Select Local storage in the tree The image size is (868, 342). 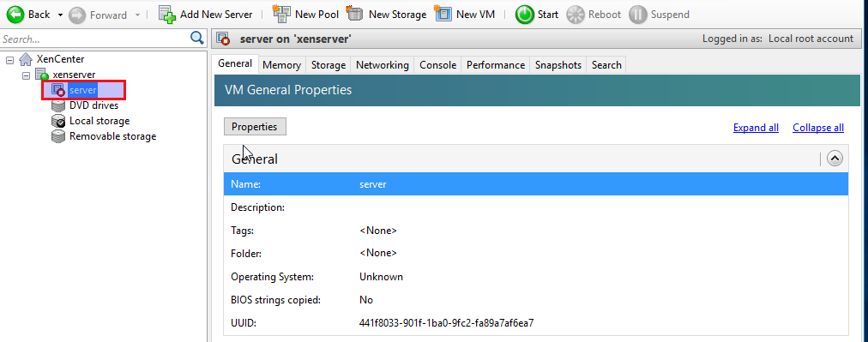tap(99, 121)
